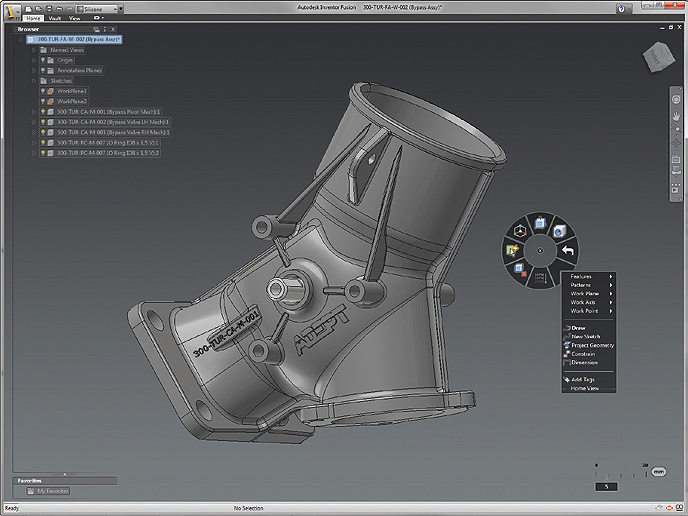Click the undo arrow in the marking menu wheel
Screen dimensions: 688x516
[566, 250]
